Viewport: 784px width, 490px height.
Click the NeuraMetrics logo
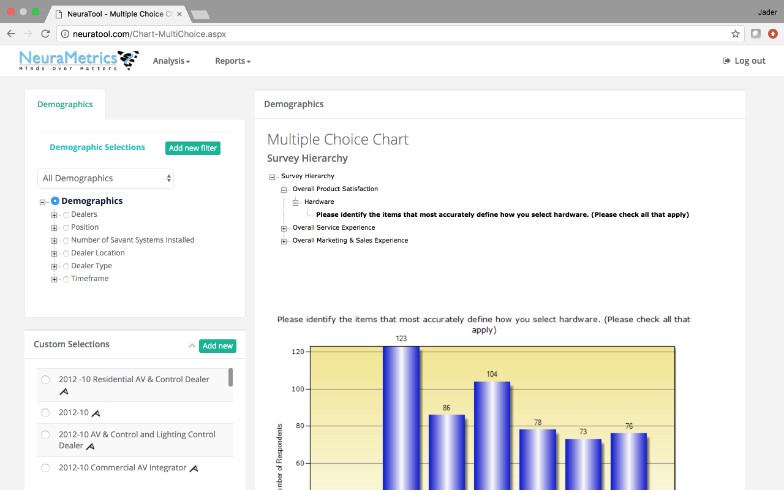click(78, 60)
